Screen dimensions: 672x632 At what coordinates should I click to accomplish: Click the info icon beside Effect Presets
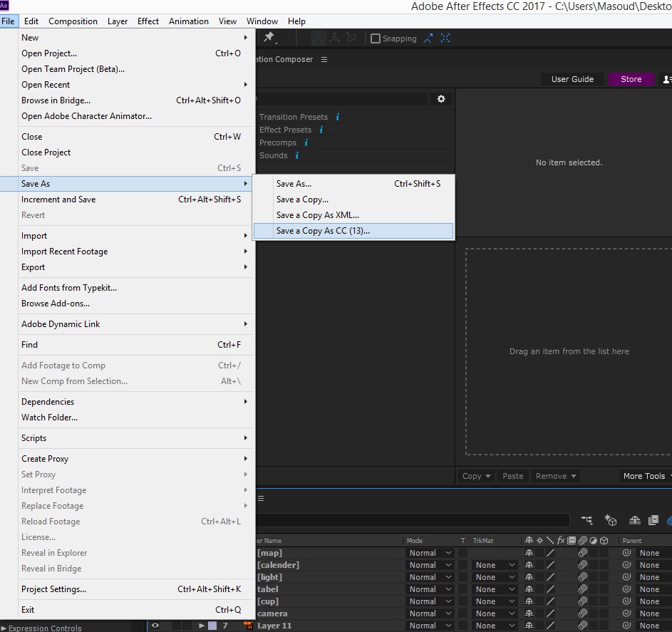321,130
